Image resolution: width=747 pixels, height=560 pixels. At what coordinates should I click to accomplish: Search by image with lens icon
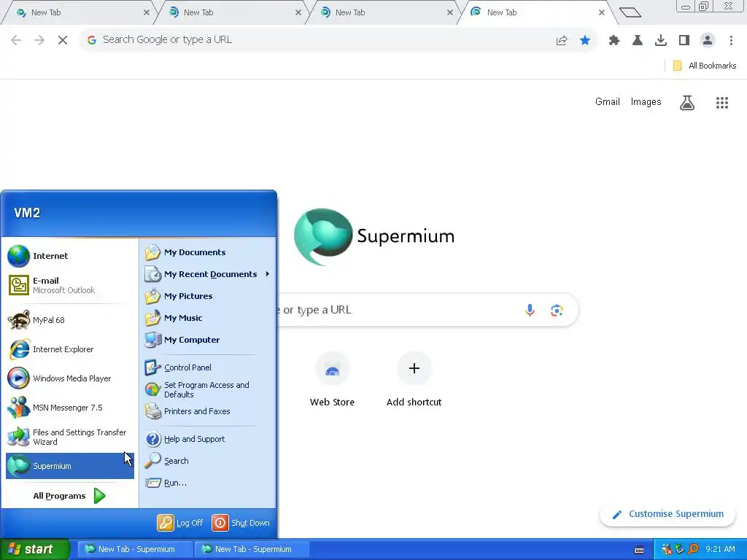pos(557,311)
